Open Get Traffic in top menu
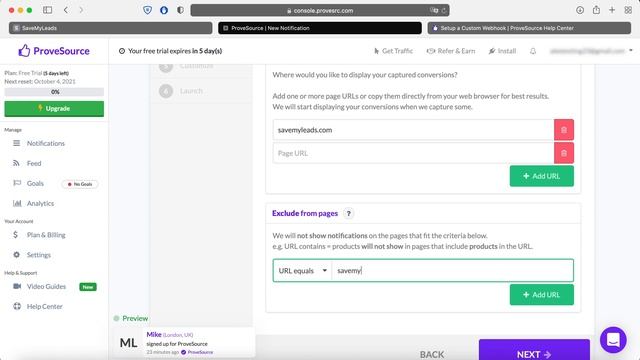The height and width of the screenshot is (360, 640). coord(393,51)
